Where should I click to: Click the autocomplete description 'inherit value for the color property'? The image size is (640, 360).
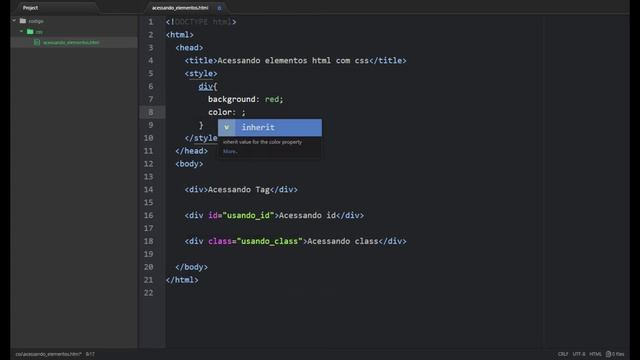tap(262, 142)
